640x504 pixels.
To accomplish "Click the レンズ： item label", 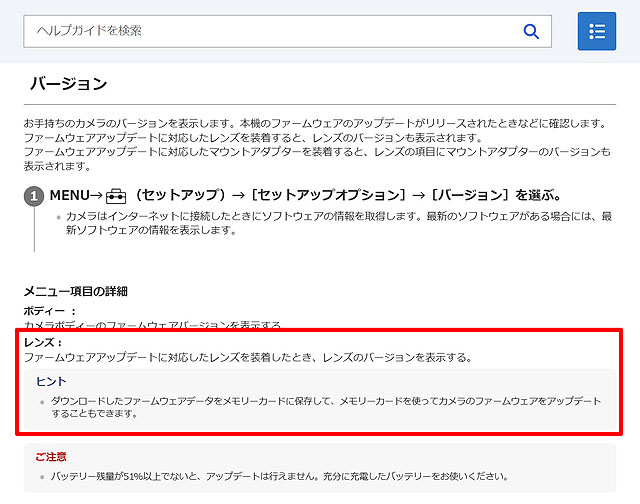I will [43, 342].
